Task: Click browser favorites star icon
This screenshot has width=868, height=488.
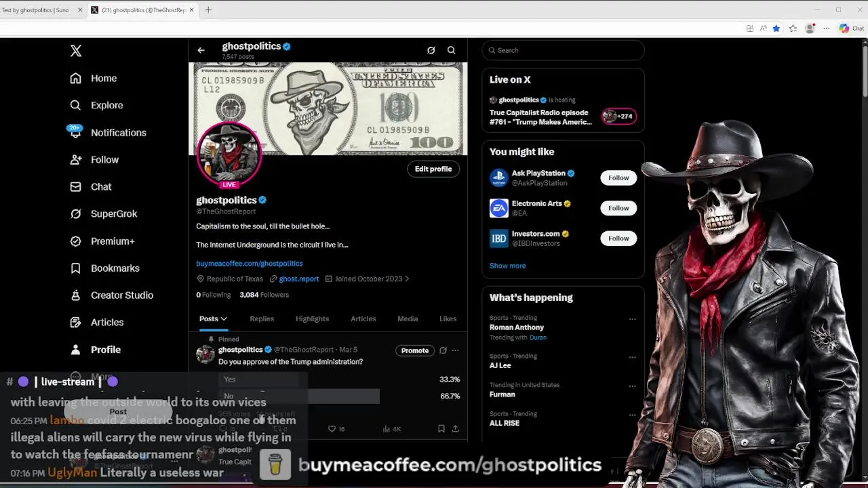Action: click(776, 28)
